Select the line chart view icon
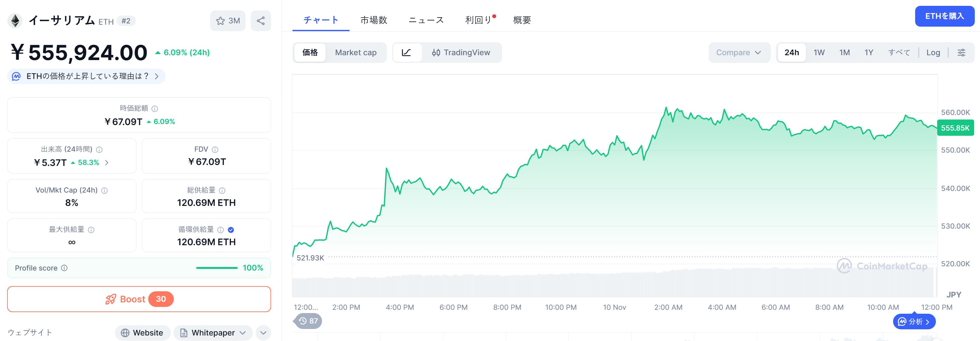The image size is (980, 341). click(x=407, y=53)
